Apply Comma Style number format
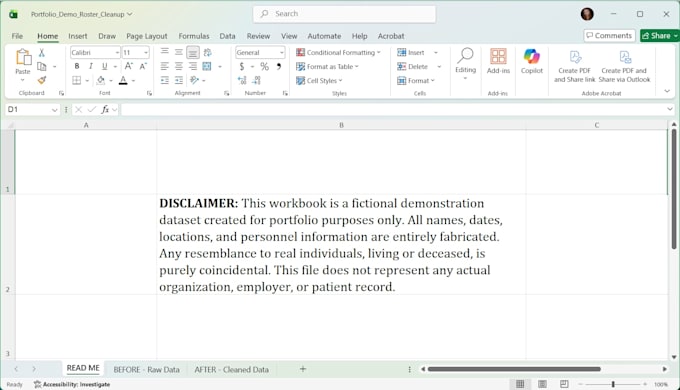Viewport: 680px width, 390px height. click(x=279, y=66)
